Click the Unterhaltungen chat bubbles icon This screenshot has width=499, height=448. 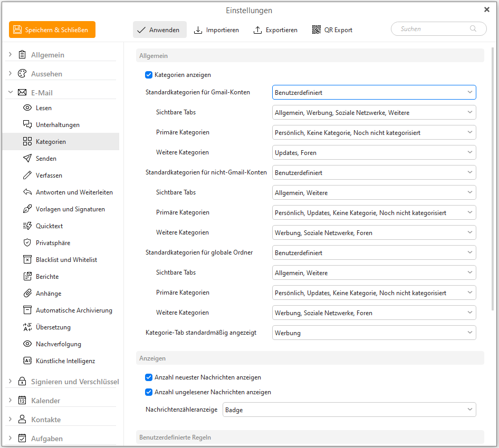click(x=27, y=124)
